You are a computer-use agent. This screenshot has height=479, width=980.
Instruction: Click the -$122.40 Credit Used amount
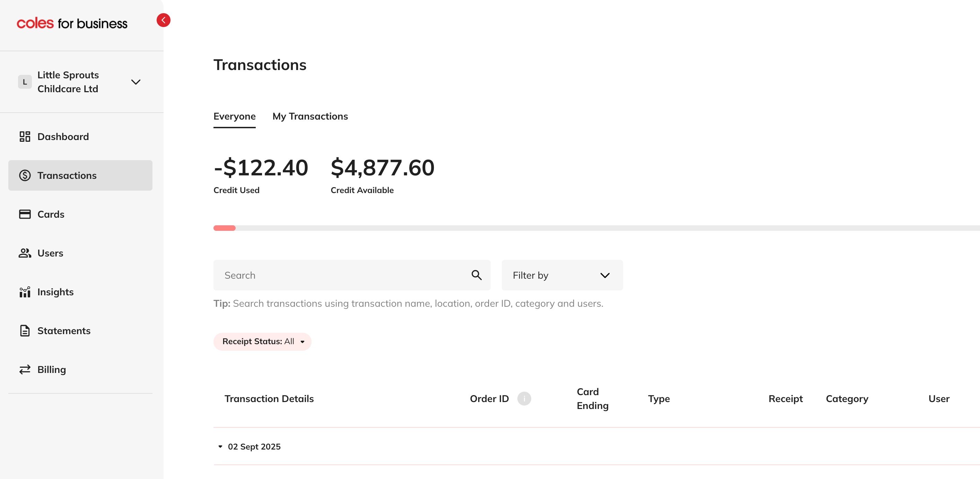click(261, 167)
